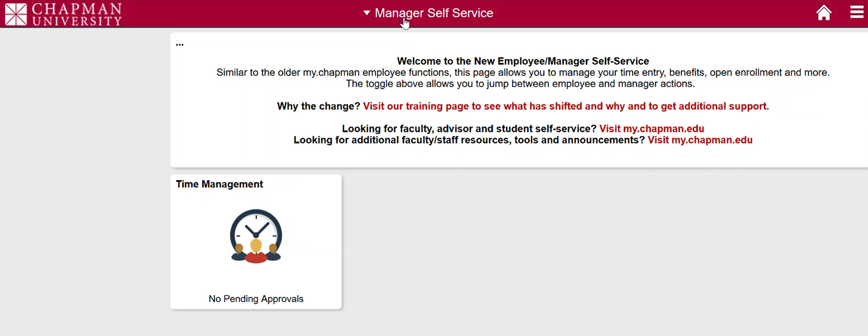Click "The toggle above allows you" sentence

coord(520,84)
